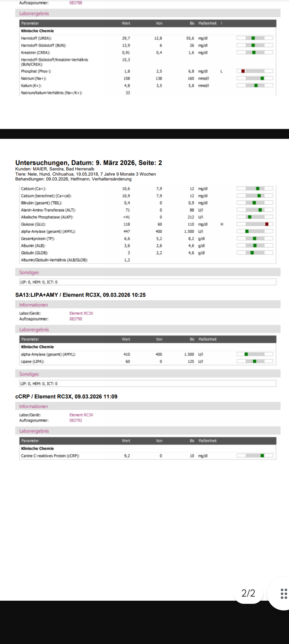The height and width of the screenshot is (644, 289).
Task: Select the L flag beside Phosphat
Action: point(221,71)
